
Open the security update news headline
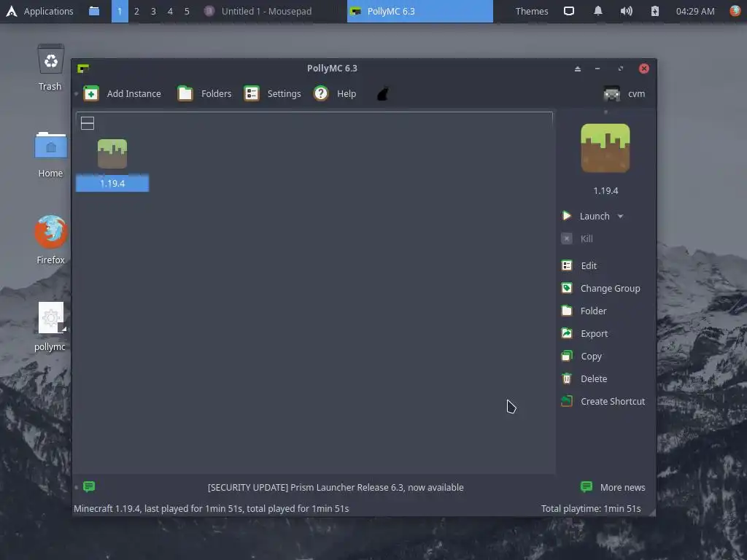336,487
